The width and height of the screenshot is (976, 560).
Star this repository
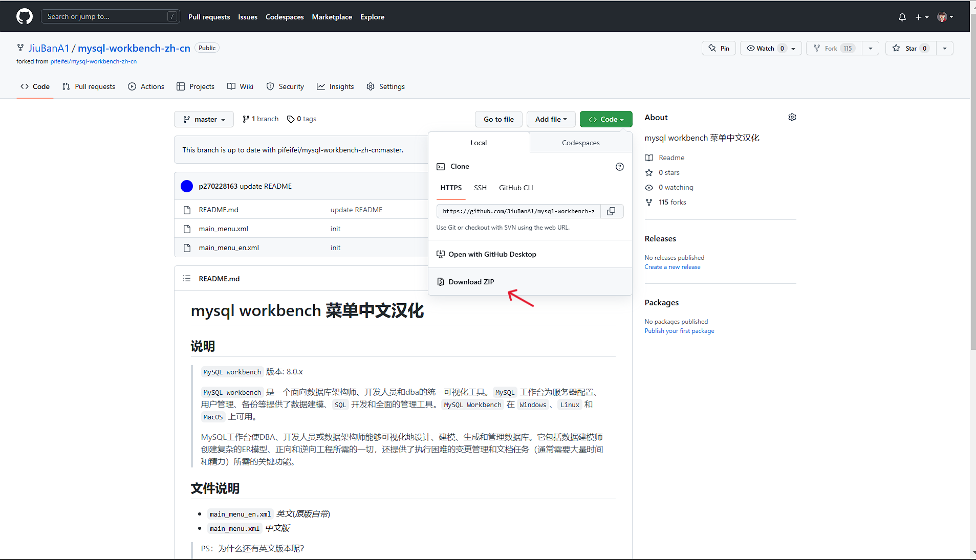click(x=910, y=48)
